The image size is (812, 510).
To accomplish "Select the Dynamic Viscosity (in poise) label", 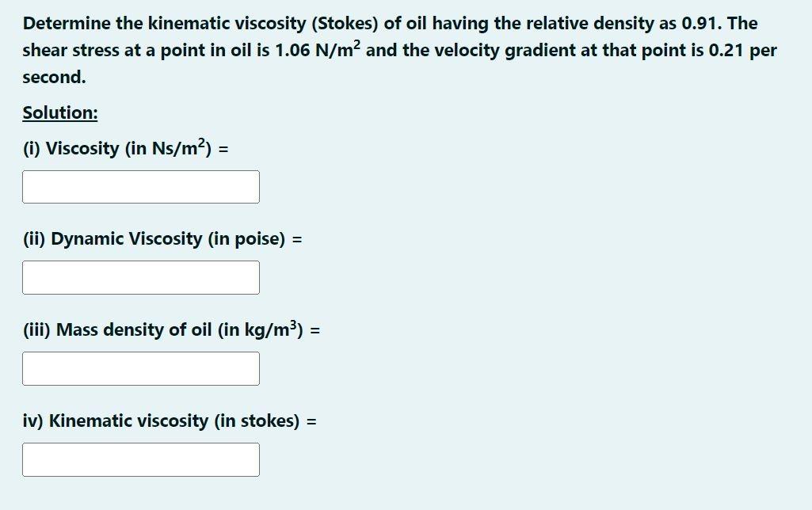I will 154,238.
